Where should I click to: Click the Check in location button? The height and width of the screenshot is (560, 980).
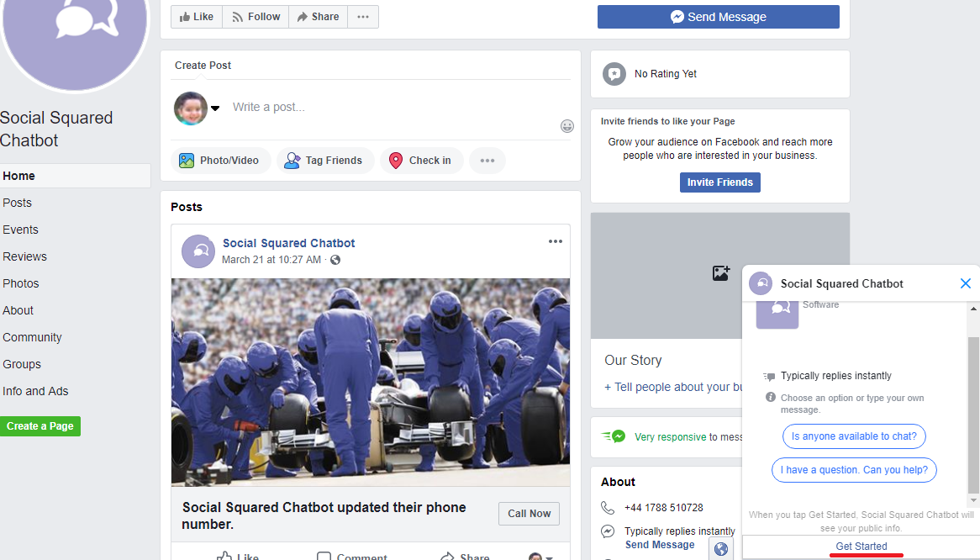421,161
